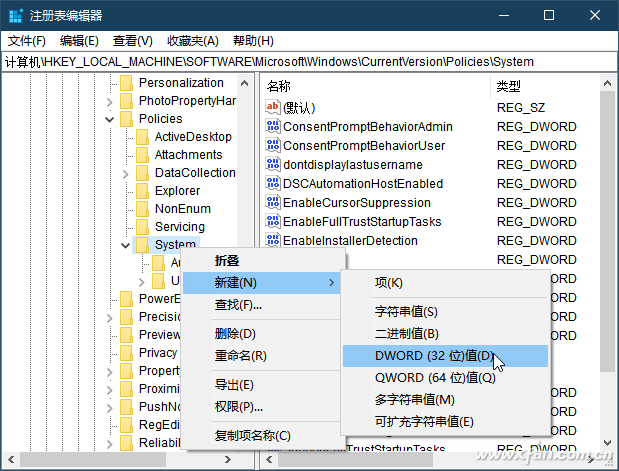Click the ActiveDesktop folder icon
This screenshot has height=471, width=619.
pos(142,137)
